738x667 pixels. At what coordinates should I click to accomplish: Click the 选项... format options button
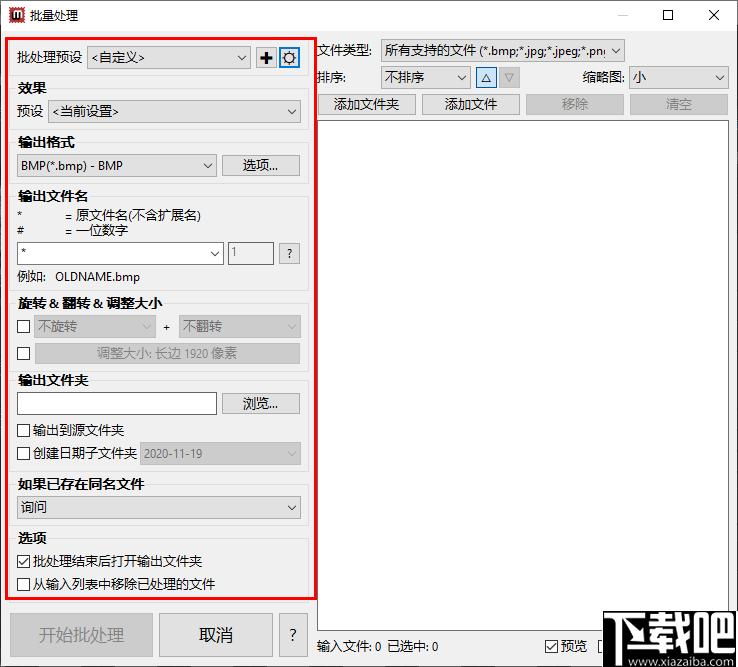[x=261, y=166]
